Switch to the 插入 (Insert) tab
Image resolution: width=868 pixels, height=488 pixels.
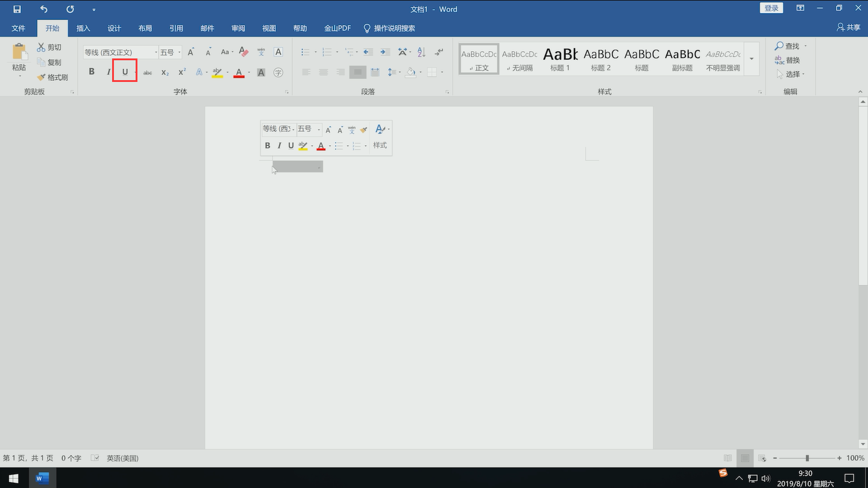[x=83, y=28]
